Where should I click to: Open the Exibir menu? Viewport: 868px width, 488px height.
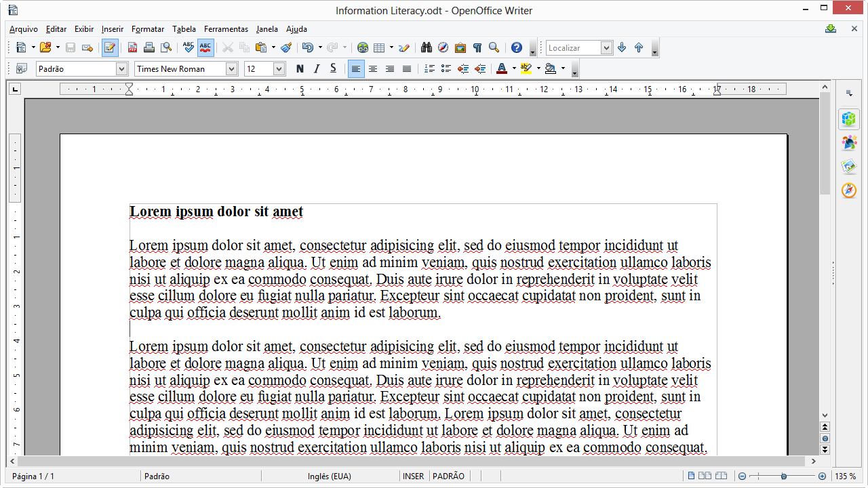84,29
